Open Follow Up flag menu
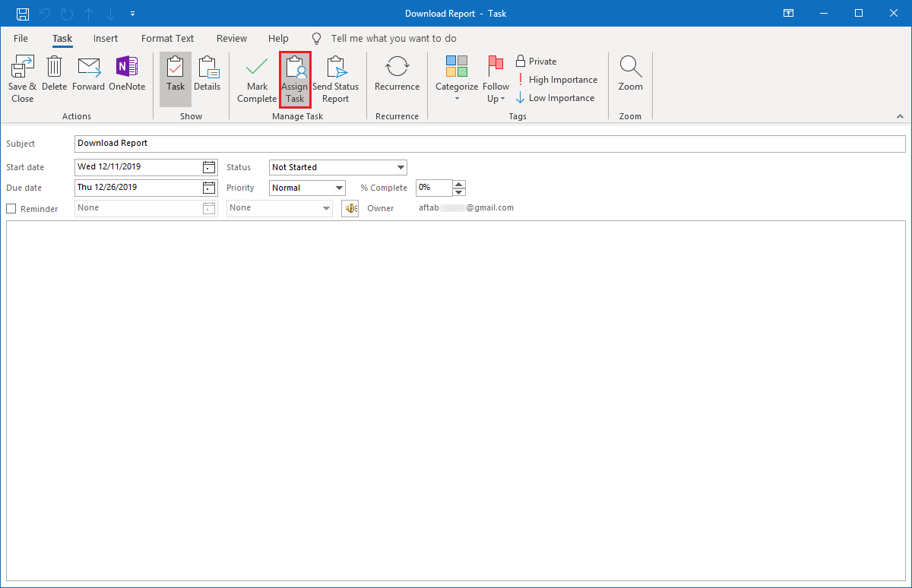This screenshot has width=912, height=588. click(x=496, y=79)
